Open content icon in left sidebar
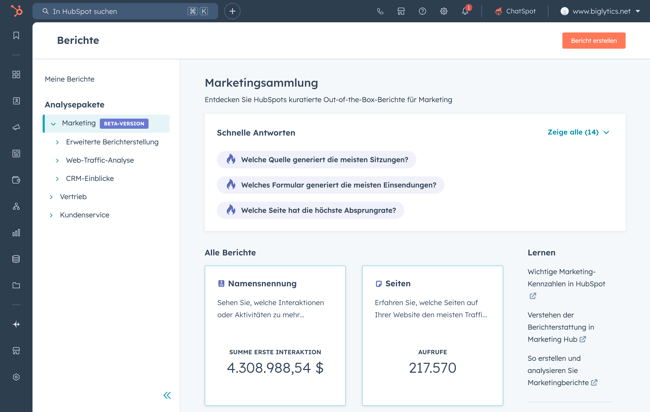 coord(16,154)
